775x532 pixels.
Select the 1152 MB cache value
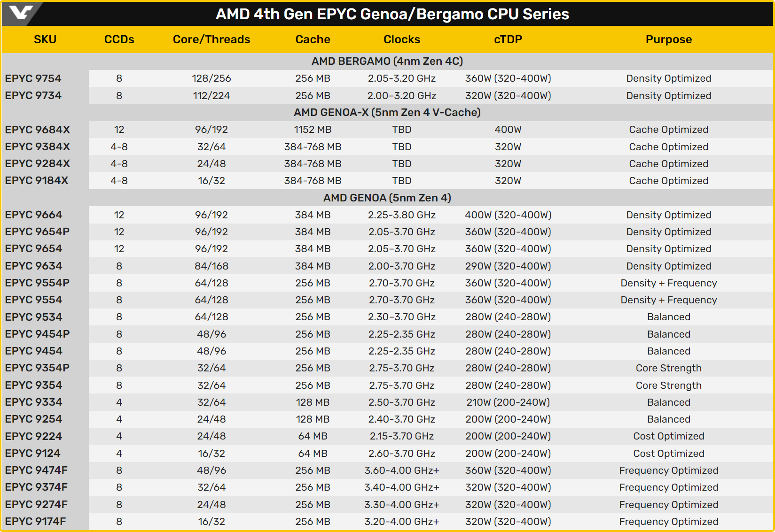click(313, 130)
